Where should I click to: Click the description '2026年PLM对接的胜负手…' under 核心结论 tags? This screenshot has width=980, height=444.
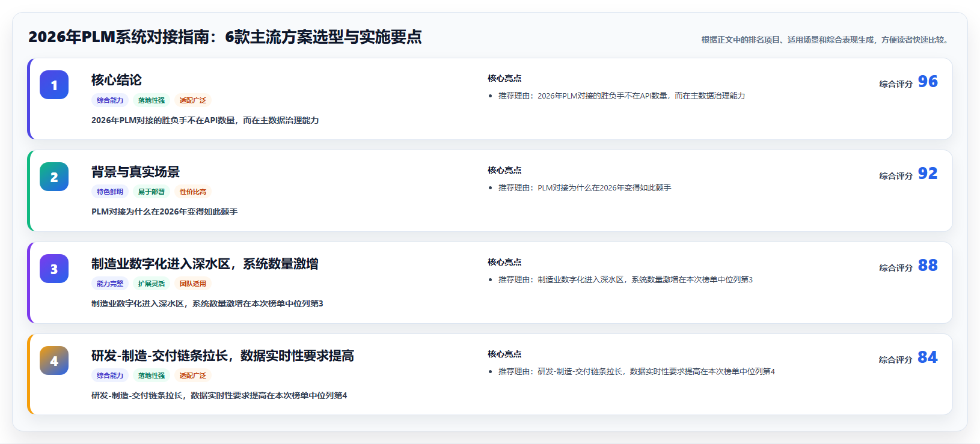pyautogui.click(x=205, y=120)
